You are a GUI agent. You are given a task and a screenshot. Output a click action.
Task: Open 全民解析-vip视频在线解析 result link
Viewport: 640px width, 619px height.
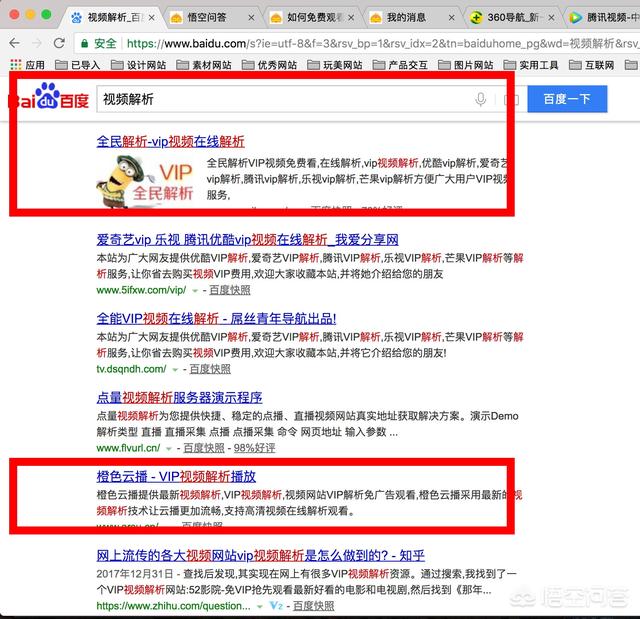[x=170, y=142]
